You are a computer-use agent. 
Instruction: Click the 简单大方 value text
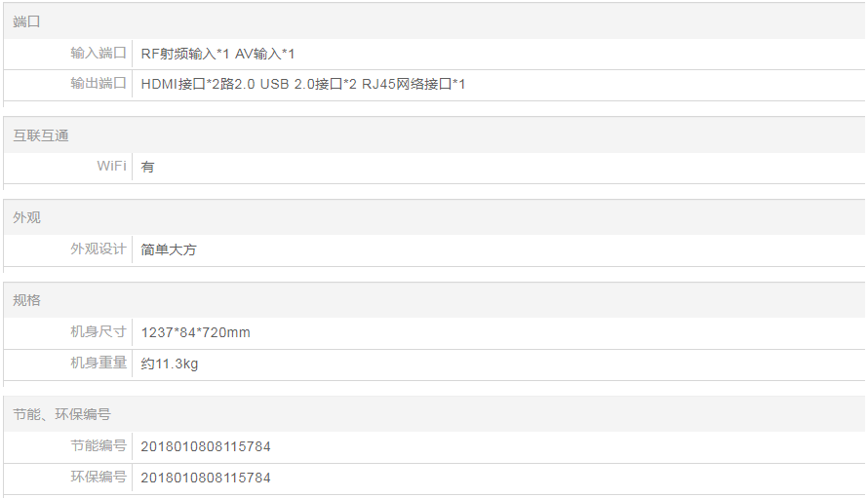click(169, 250)
